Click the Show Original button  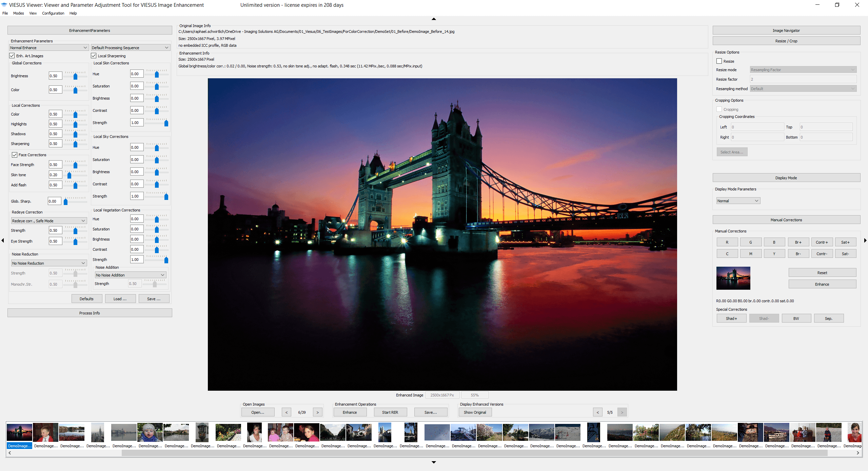click(475, 412)
